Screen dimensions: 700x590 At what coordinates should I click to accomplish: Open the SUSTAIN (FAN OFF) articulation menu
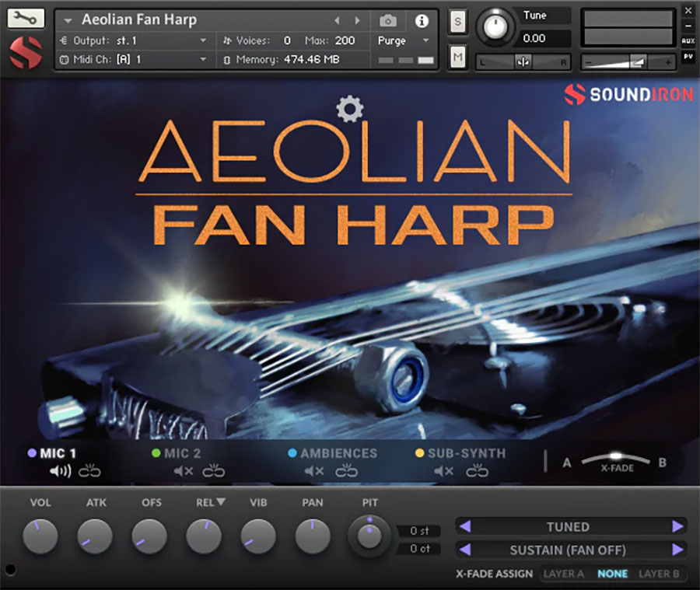568,550
